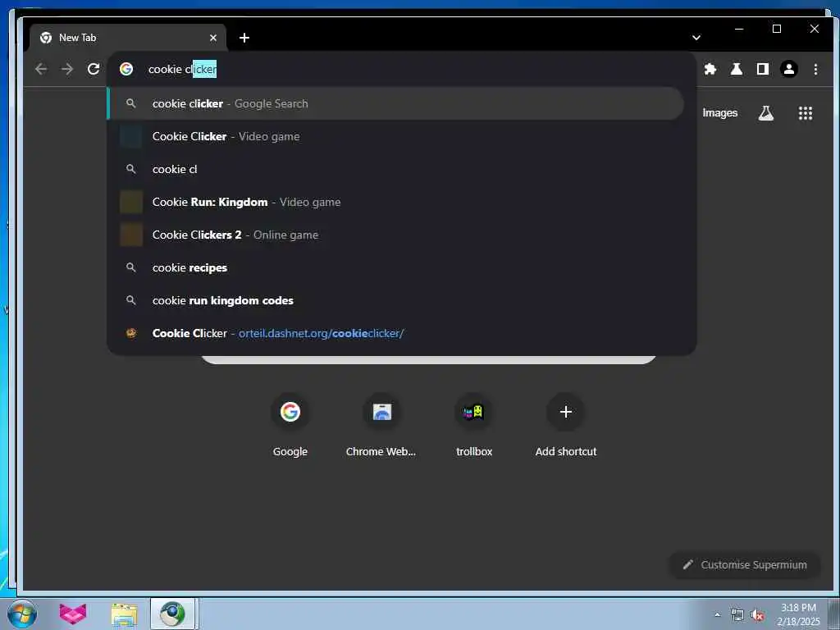Go back using the back arrow
840x630 pixels.
41,69
